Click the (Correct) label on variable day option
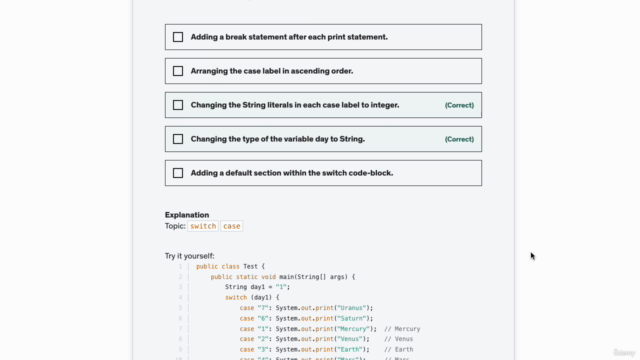The height and width of the screenshot is (360, 640). [x=459, y=139]
